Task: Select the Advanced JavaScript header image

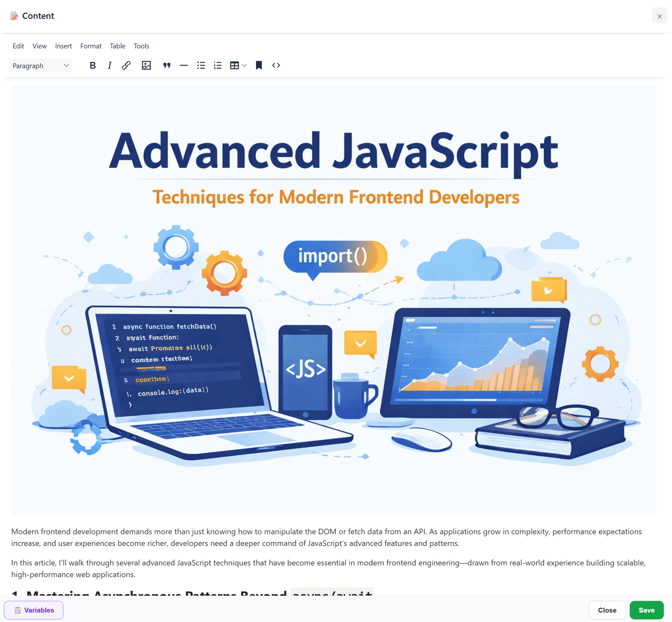Action: (333, 300)
